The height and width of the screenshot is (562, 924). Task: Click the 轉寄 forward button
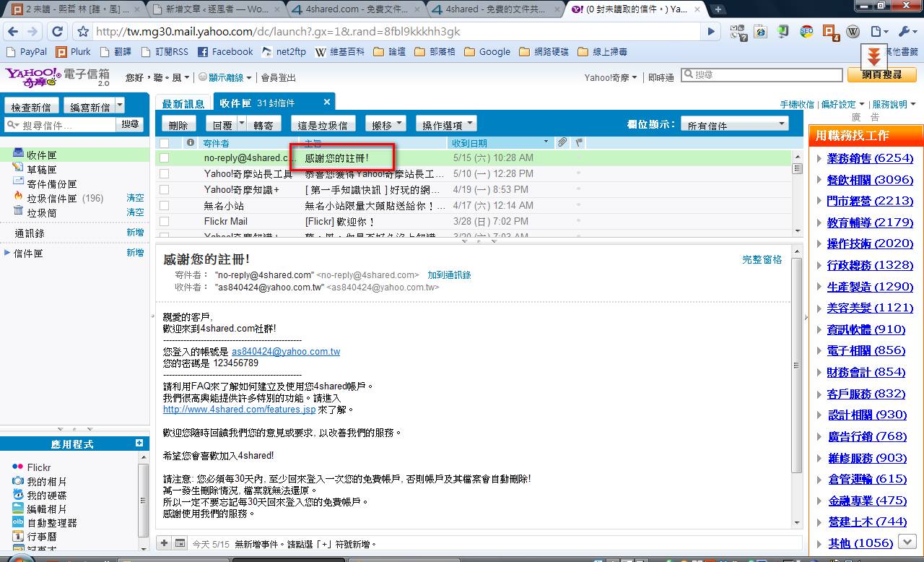(263, 124)
